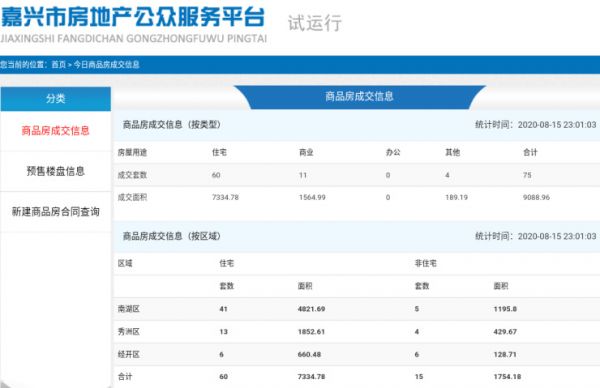Select the 经开区 row
The width and height of the screenshot is (600, 388).
357,354
